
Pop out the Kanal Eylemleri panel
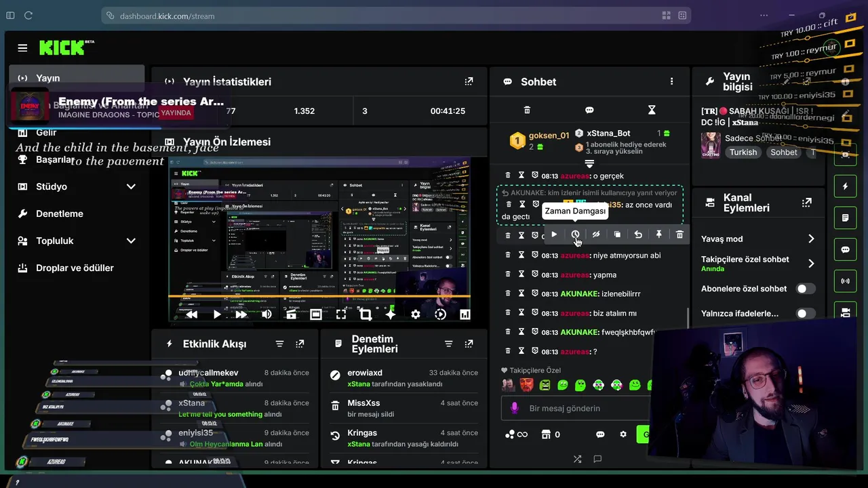click(x=806, y=203)
